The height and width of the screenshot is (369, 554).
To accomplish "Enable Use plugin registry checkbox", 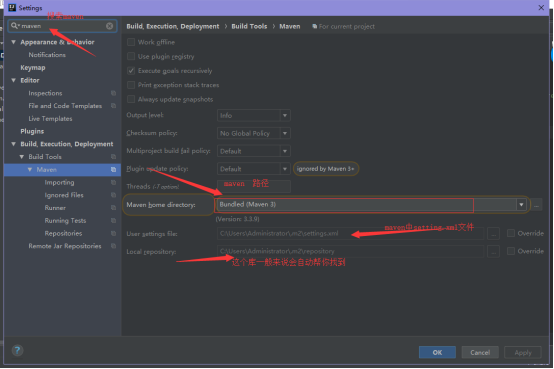I will tap(131, 57).
